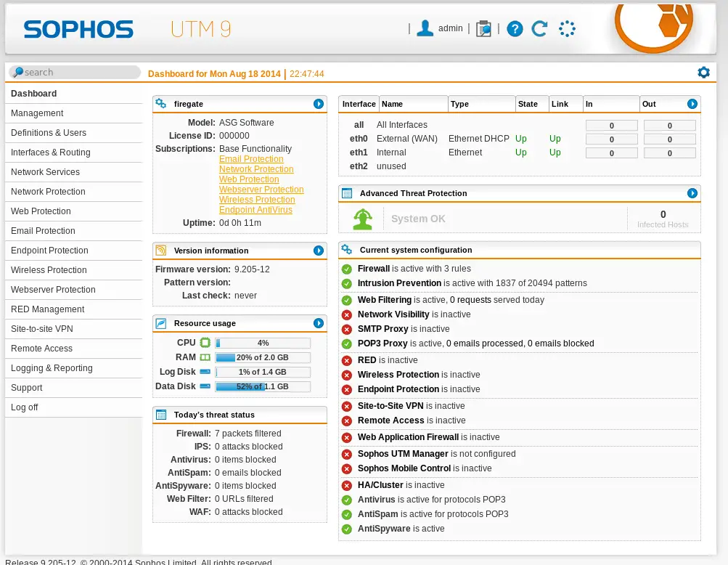
Task: Open the clipboard notes icon in header
Action: point(483,29)
